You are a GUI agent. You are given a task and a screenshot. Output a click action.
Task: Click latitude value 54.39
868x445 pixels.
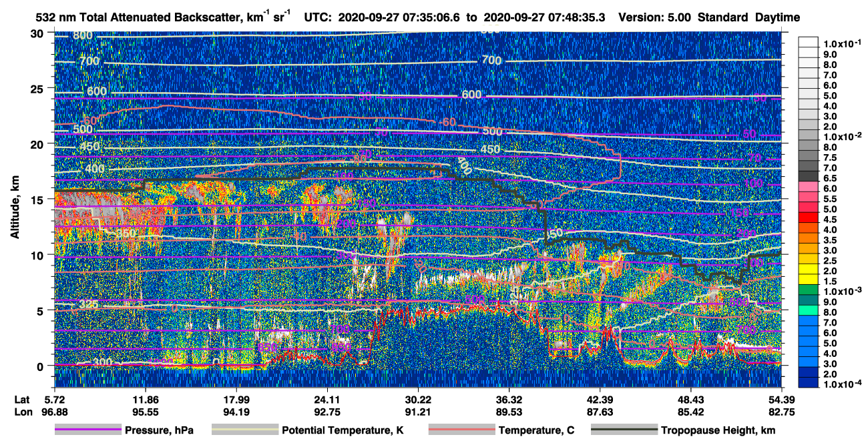coord(781,399)
